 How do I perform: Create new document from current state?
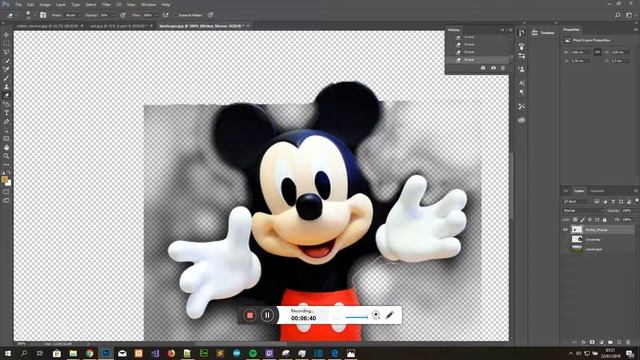click(483, 68)
